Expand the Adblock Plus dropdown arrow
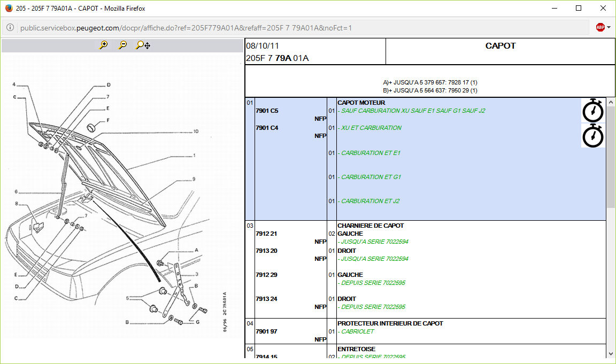The width and height of the screenshot is (616, 364). click(x=609, y=28)
